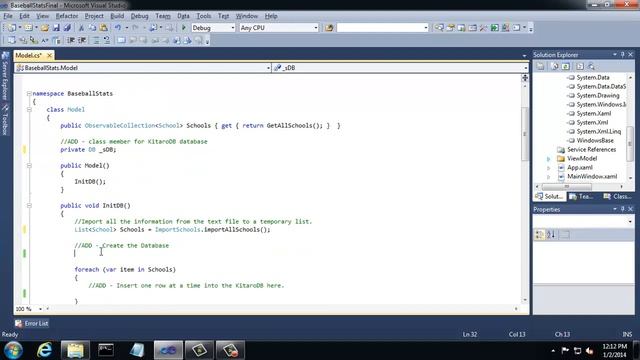Open the Refactor menu
640x360 pixels.
tap(67, 16)
